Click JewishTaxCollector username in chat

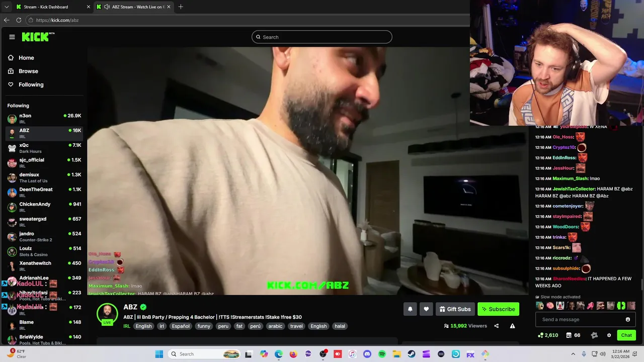574,189
